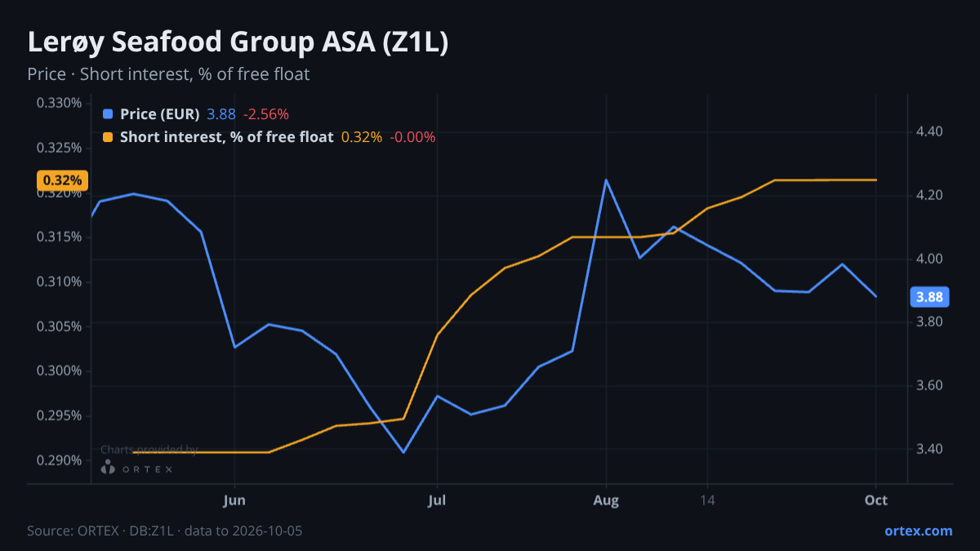This screenshot has height=551, width=980.
Task: Click the blue 3.88 price badge
Action: coord(929,297)
